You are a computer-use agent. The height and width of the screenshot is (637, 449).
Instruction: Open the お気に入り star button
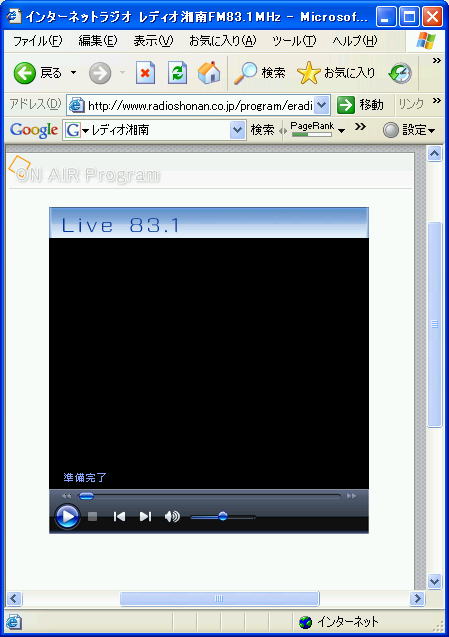pyautogui.click(x=336, y=73)
